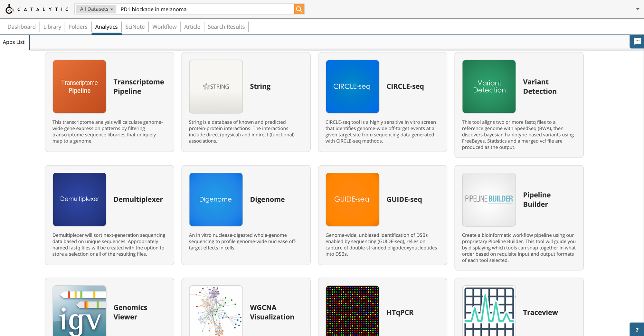Open the Transcriptome Pipeline app icon
The height and width of the screenshot is (336, 644).
(80, 86)
